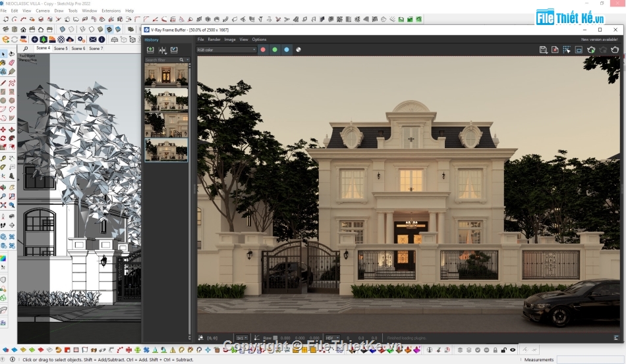626x364 pixels.
Task: Toggle the blue channel in VFB
Action: 286,50
